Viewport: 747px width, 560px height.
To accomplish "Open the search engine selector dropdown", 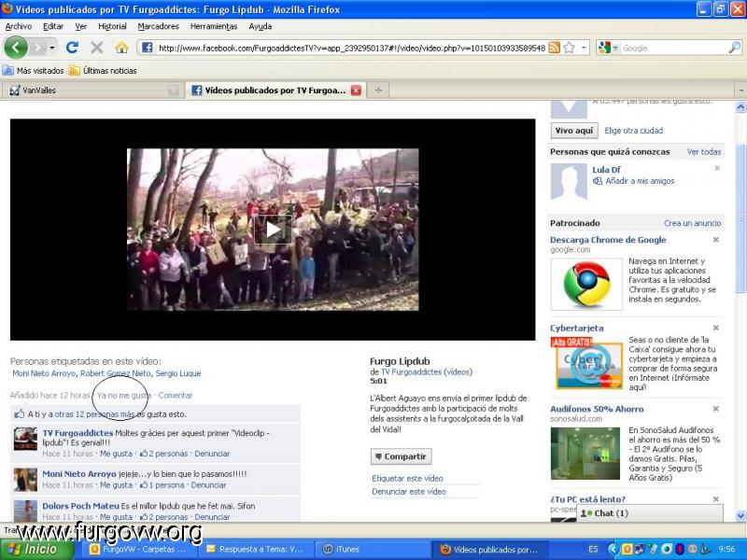I will [608, 48].
